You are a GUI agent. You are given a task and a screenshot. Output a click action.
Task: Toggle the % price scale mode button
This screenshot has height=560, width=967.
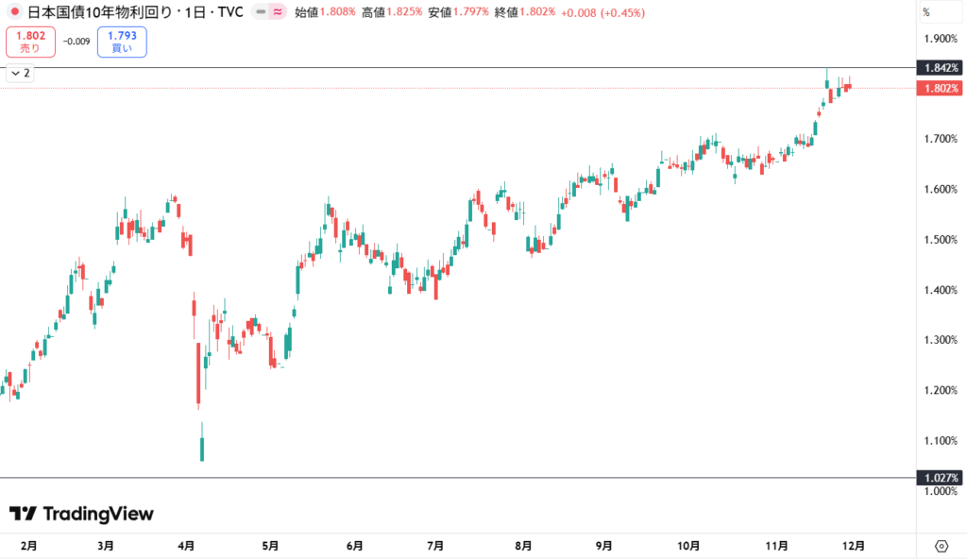926,12
